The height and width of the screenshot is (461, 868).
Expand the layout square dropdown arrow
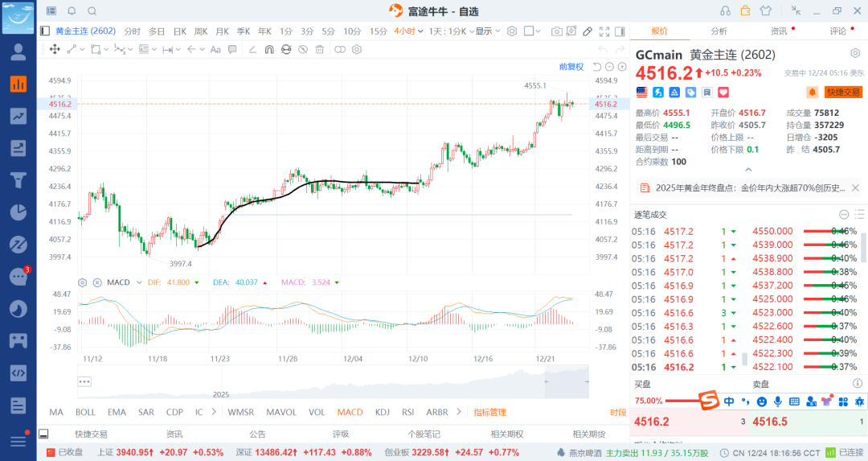coord(538,31)
